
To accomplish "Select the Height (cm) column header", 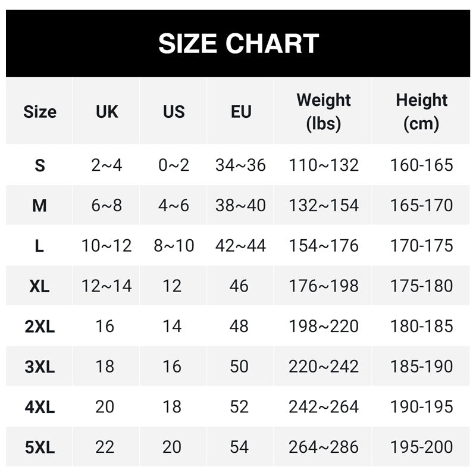I will click(x=421, y=111).
